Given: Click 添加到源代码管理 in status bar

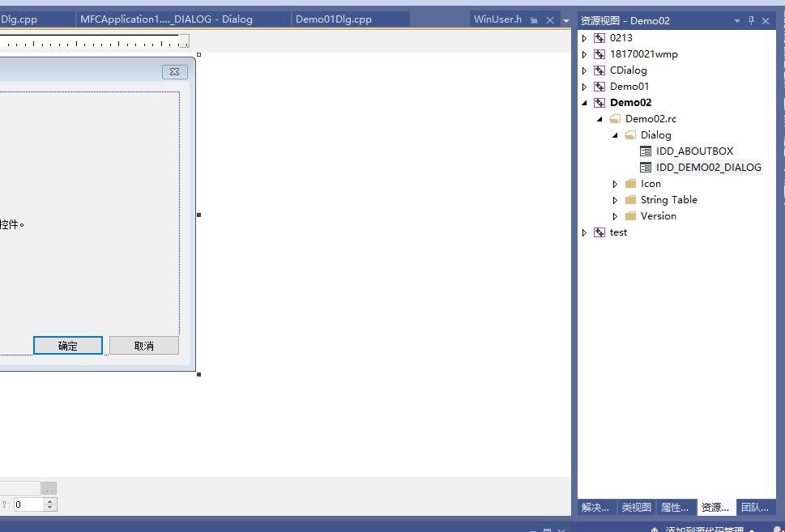Looking at the screenshot, I should pos(703,529).
